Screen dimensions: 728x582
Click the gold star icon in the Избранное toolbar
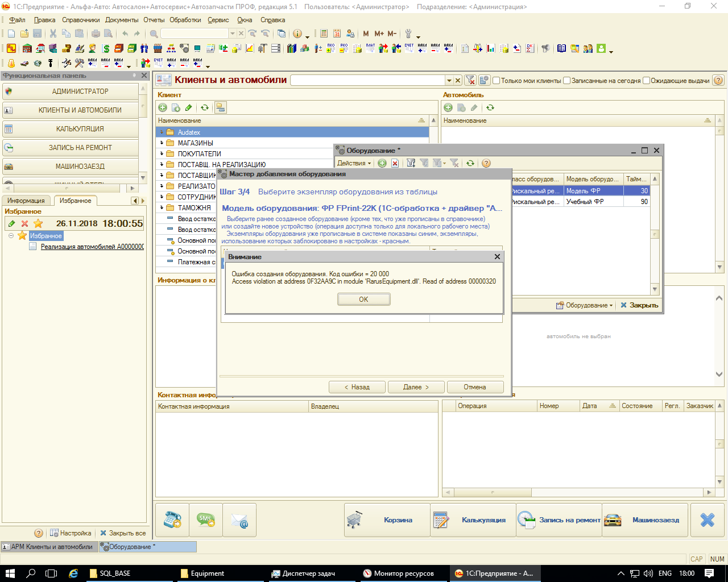[x=38, y=223]
